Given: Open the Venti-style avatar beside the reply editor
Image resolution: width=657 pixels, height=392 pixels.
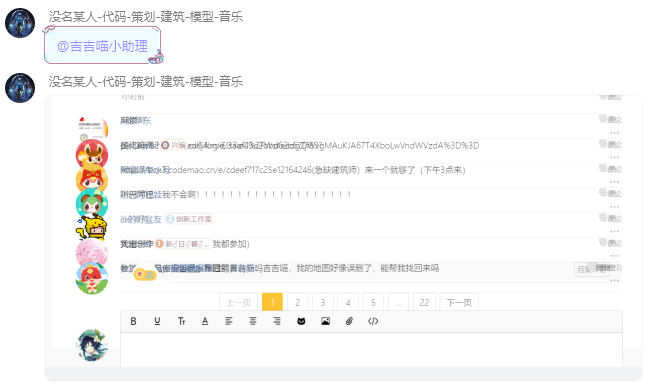Looking at the screenshot, I should [92, 345].
